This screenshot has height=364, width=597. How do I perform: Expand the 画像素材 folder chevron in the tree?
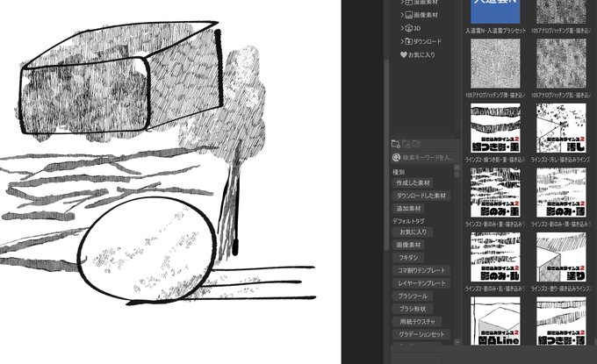(402, 15)
